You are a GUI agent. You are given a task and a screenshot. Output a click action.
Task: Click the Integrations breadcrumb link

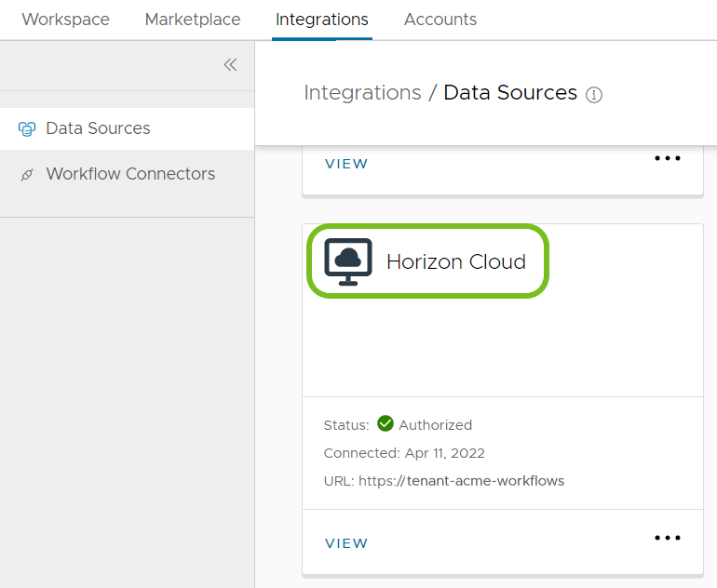[x=362, y=93]
